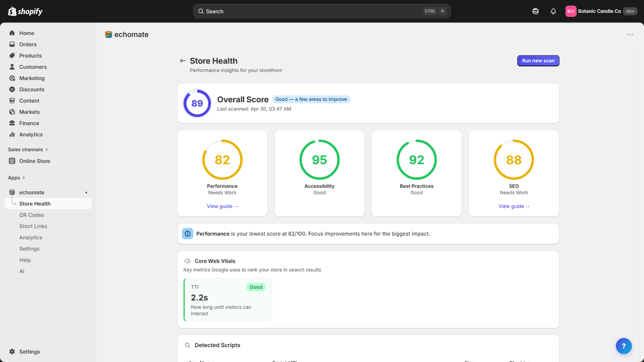
Task: Open the Sidekick assistant icon in top bar
Action: (535, 11)
